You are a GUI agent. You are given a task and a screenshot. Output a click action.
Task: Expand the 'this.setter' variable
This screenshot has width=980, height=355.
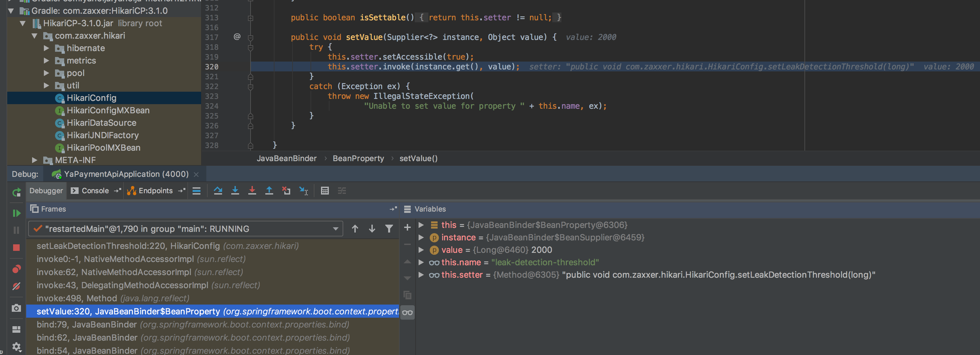pyautogui.click(x=421, y=275)
